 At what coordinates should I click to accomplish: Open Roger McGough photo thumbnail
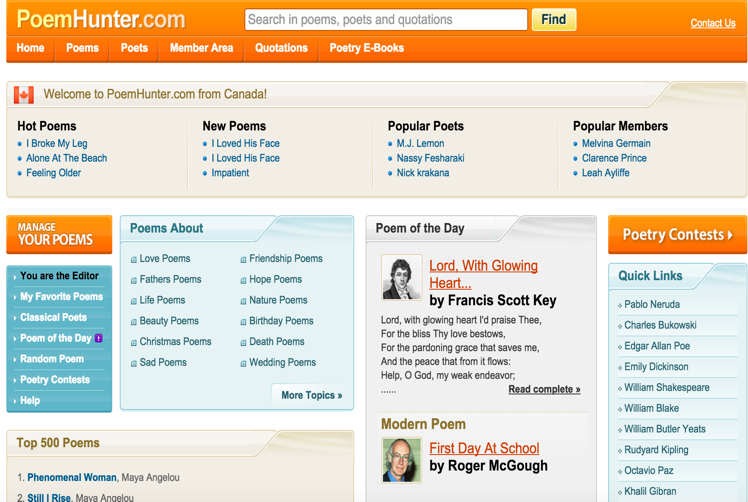[402, 460]
